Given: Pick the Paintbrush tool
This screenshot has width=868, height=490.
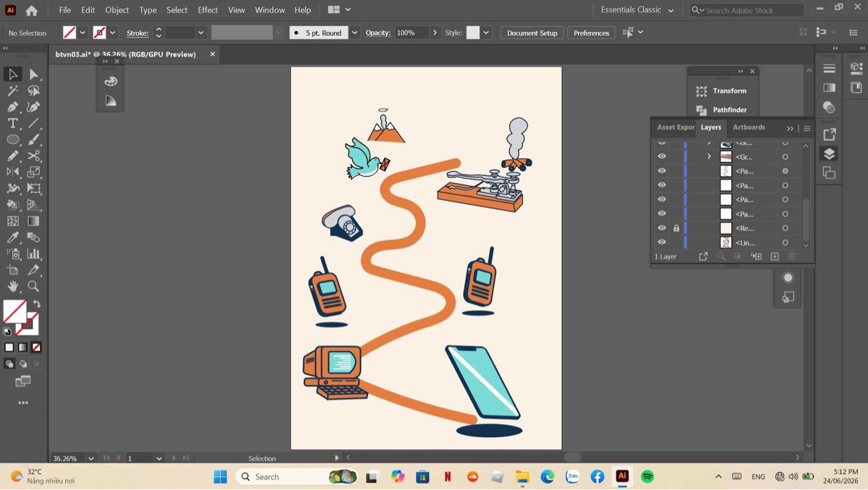Looking at the screenshot, I should tap(33, 140).
